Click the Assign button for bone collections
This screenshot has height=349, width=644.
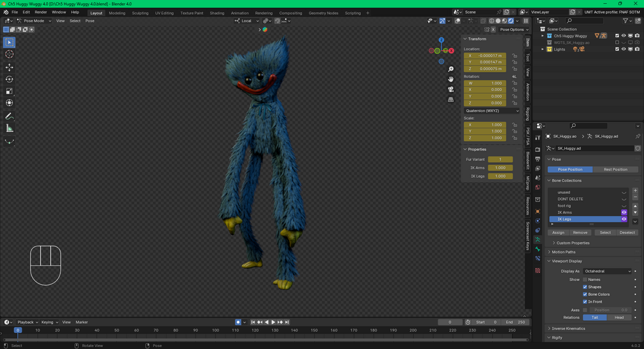click(x=558, y=233)
